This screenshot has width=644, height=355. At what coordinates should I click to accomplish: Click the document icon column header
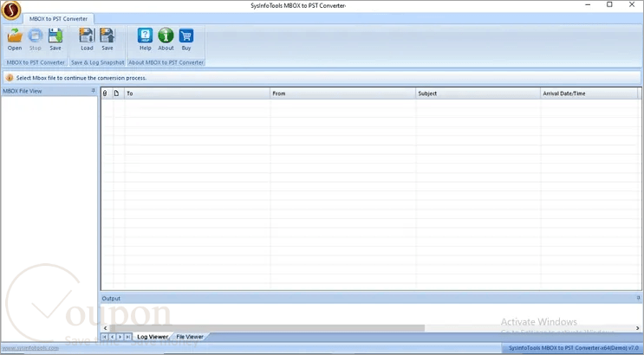[117, 94]
